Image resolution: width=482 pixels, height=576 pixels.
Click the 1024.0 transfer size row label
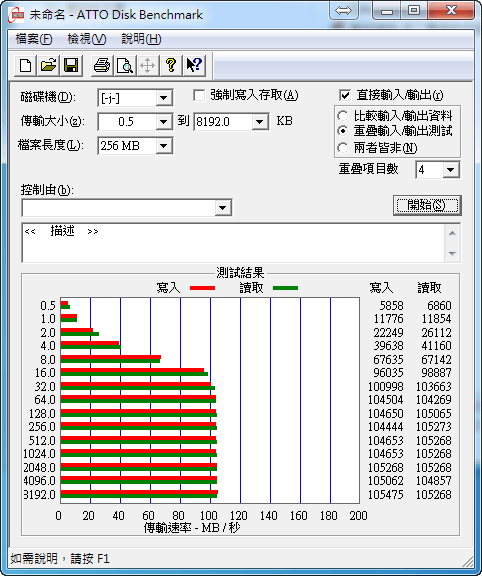39,454
